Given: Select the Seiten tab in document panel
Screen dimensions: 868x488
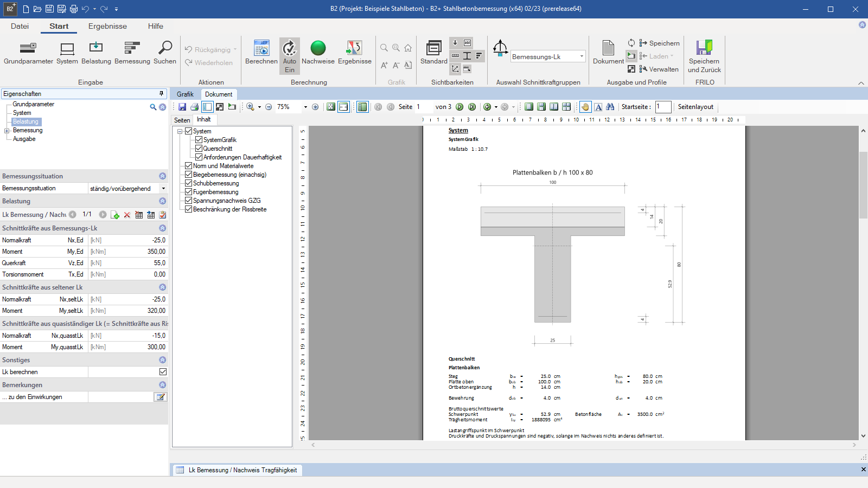Looking at the screenshot, I should [182, 120].
